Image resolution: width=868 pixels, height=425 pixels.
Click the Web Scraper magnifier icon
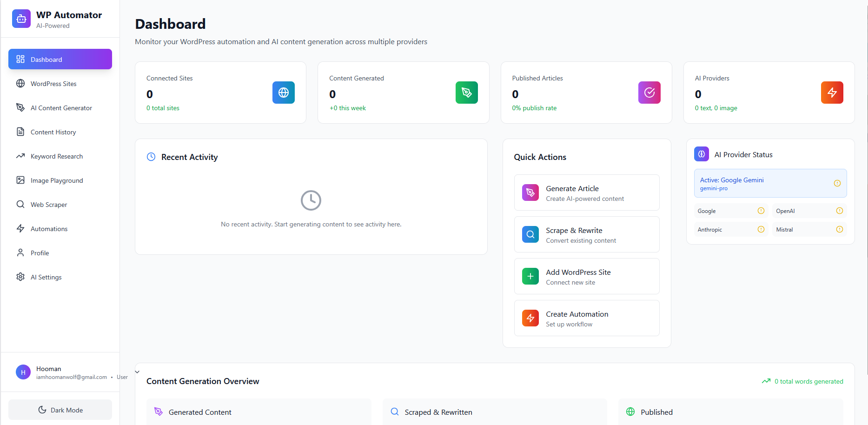20,204
